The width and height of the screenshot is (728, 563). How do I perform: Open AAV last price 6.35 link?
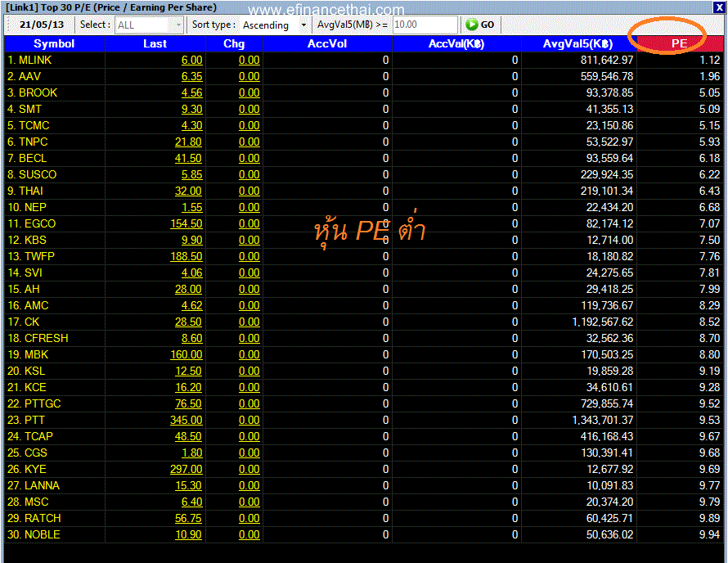pos(191,76)
